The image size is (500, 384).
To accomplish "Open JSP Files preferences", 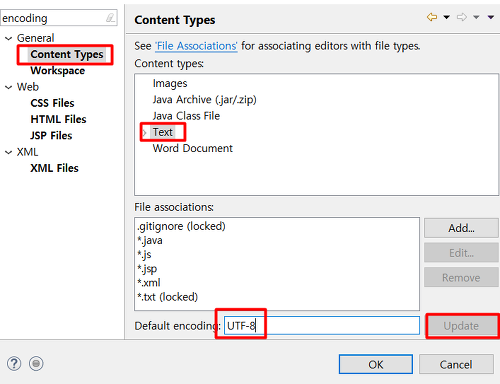I will click(51, 136).
